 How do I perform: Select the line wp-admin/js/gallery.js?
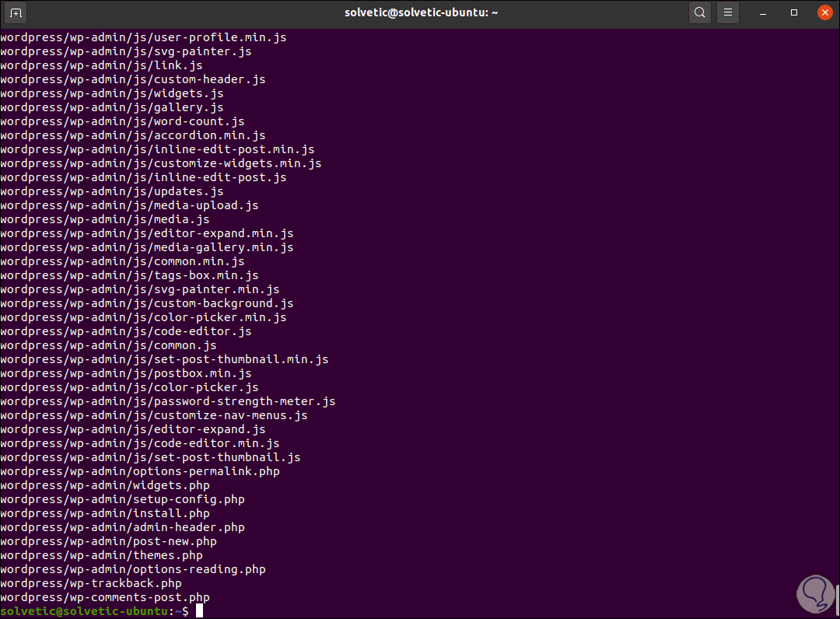pyautogui.click(x=112, y=107)
